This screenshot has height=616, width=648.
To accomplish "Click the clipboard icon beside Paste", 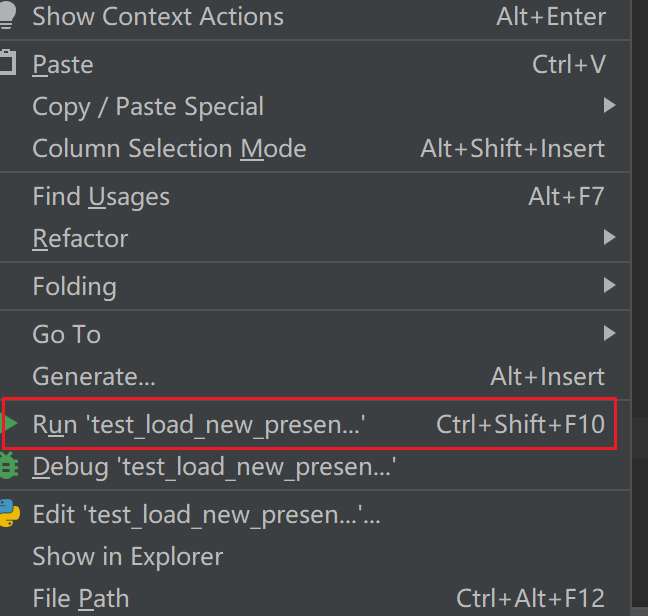I will pyautogui.click(x=8, y=64).
